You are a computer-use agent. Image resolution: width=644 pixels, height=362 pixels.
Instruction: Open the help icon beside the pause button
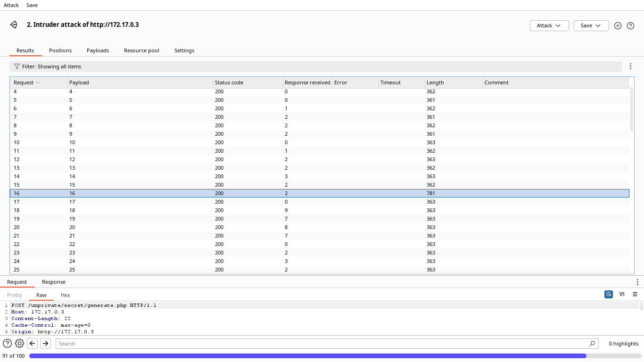tap(630, 25)
